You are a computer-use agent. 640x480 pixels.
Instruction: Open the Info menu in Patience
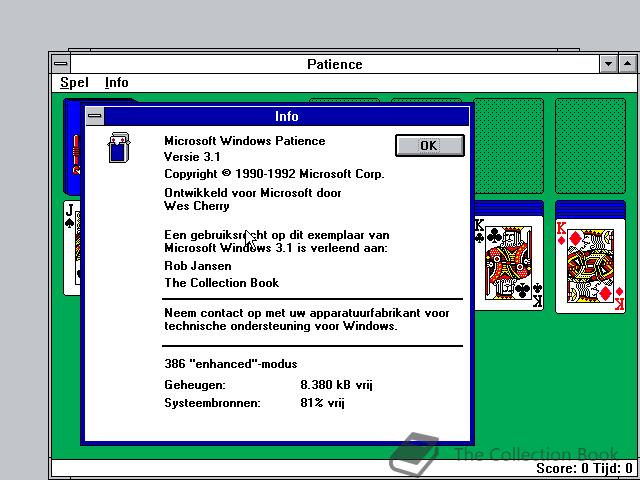tap(117, 83)
